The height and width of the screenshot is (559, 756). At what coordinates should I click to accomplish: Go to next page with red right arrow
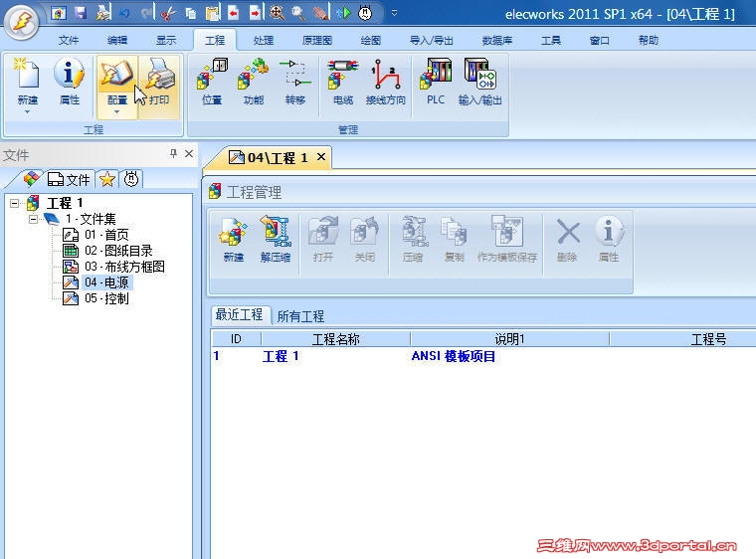pos(255,13)
